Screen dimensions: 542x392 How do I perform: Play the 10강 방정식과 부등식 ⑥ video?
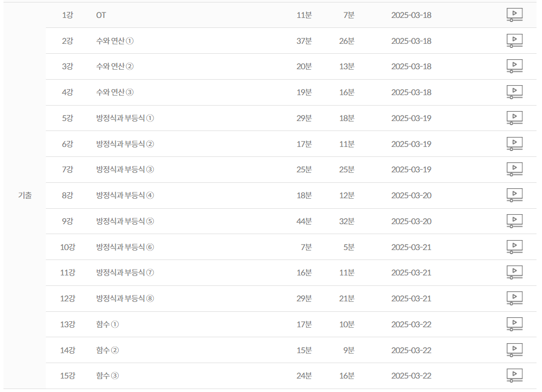pos(514,247)
